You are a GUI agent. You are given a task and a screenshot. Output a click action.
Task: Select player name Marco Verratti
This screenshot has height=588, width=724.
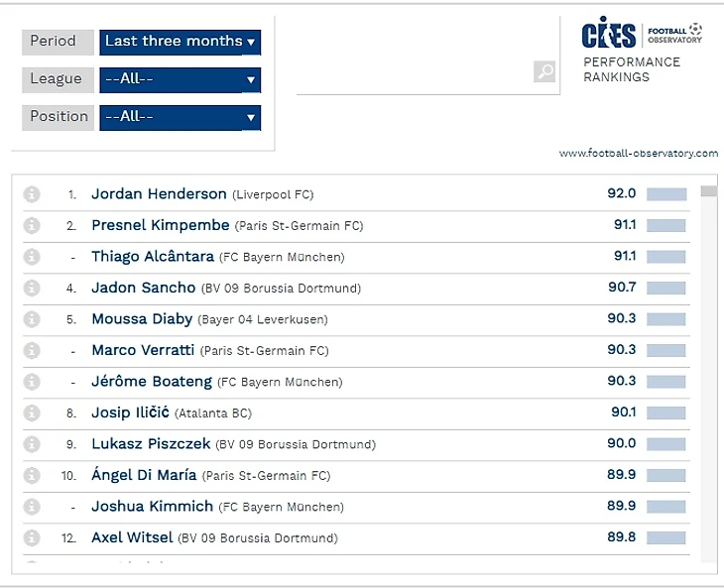click(x=143, y=350)
